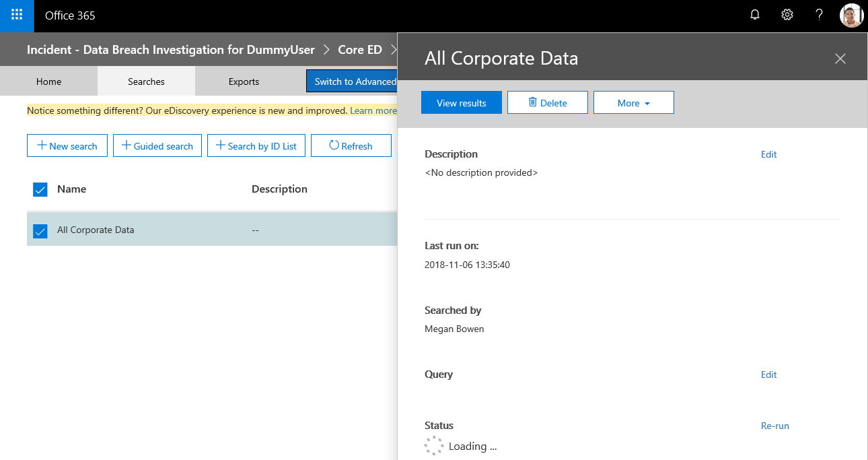
Task: Close the All Corporate Data panel
Action: tap(840, 59)
